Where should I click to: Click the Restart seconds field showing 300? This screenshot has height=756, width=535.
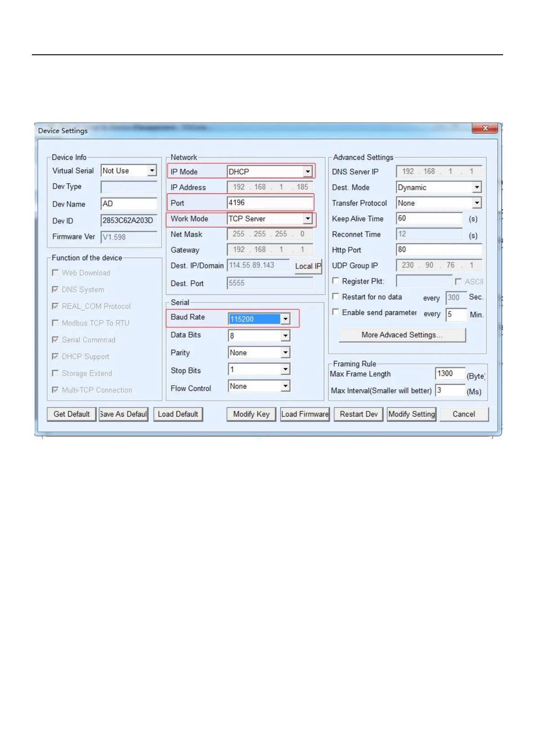click(x=456, y=298)
